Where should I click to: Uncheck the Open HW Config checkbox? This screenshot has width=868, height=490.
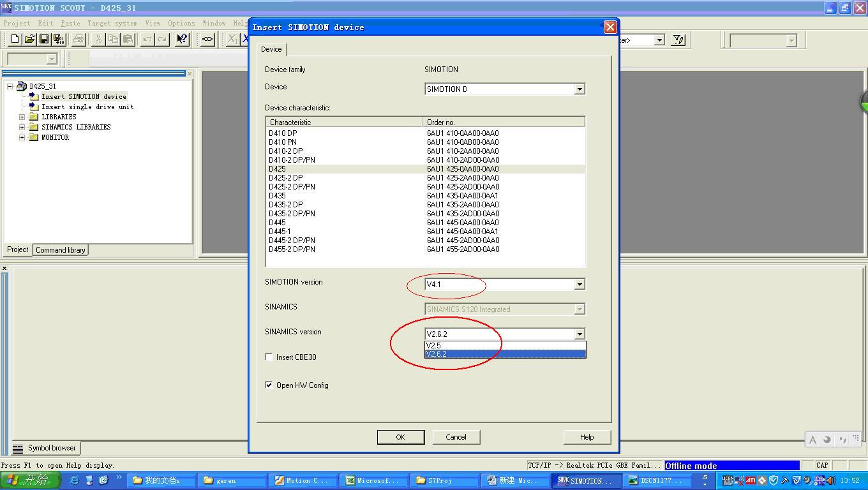[x=269, y=385]
